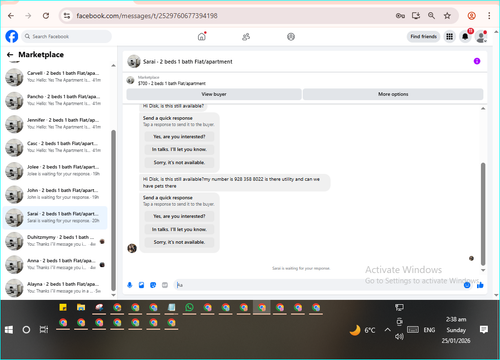Image resolution: width=500 pixels, height=360 pixels.
Task: Open the password manager key icon
Action: tap(400, 16)
